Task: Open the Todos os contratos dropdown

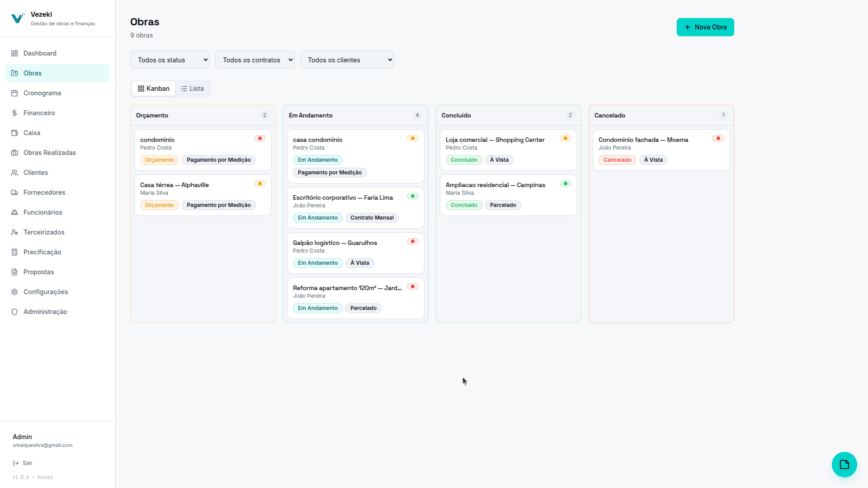Action: tap(255, 60)
